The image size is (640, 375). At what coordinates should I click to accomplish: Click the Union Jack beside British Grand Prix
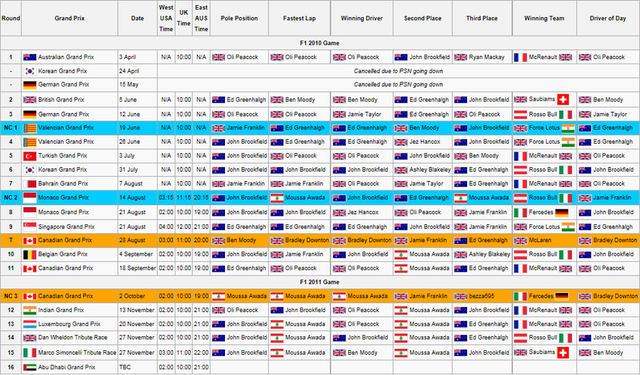click(x=30, y=100)
